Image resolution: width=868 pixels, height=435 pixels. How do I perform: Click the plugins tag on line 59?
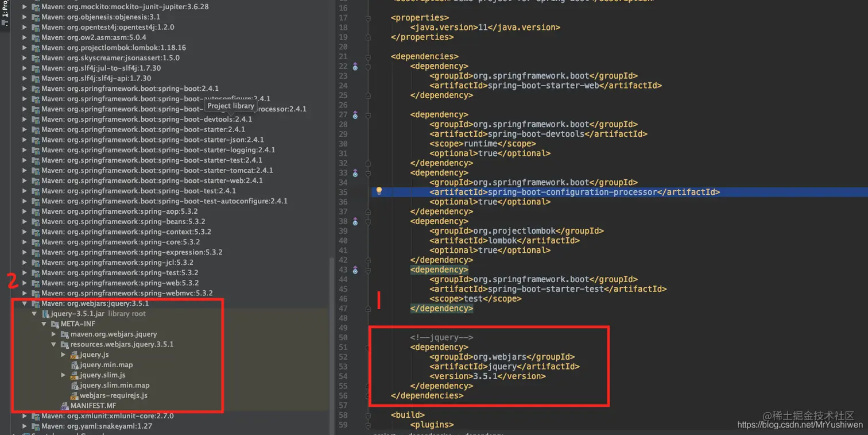432,425
